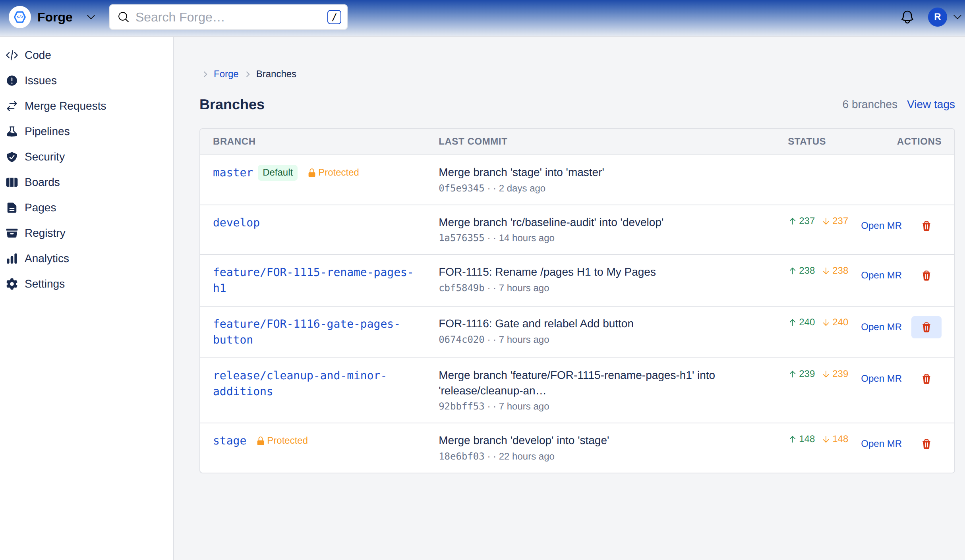Viewport: 965px width, 560px height.
Task: Open Issues in the sidebar
Action: [41, 81]
